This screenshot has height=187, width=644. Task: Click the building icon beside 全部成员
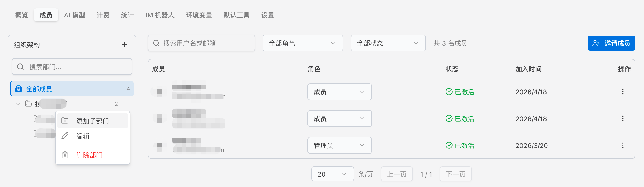click(x=18, y=89)
